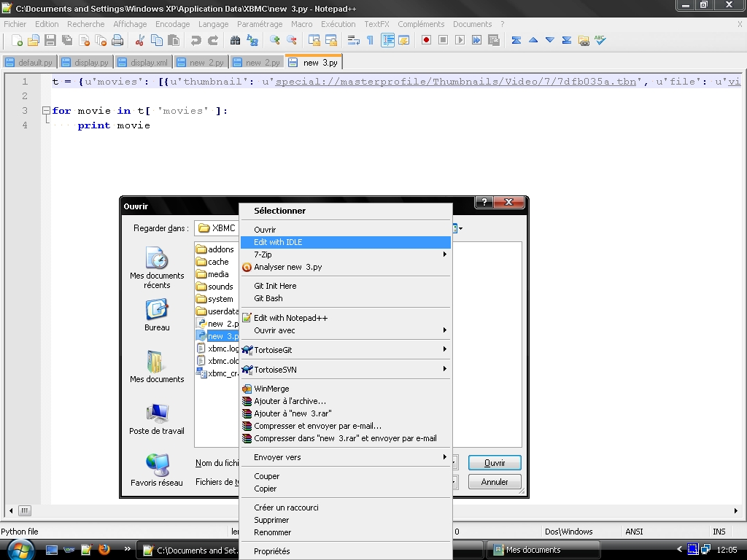Click the spell check ABC icon

[600, 41]
